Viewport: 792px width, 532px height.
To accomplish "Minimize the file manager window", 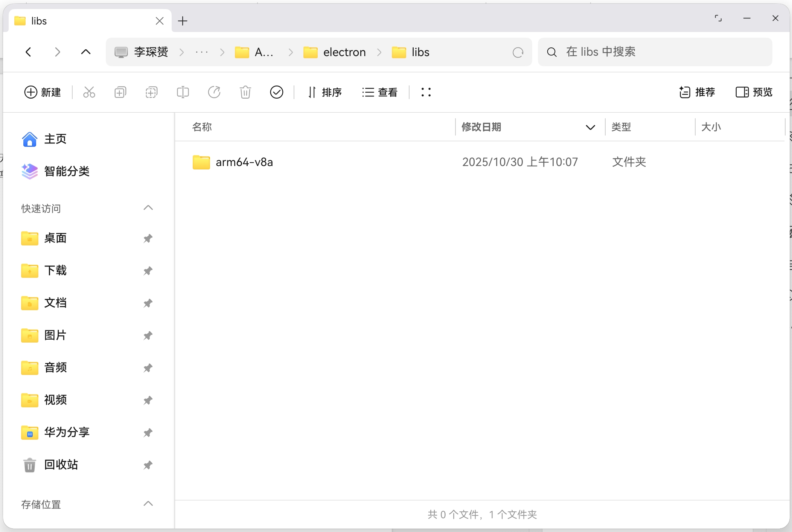I will click(747, 18).
